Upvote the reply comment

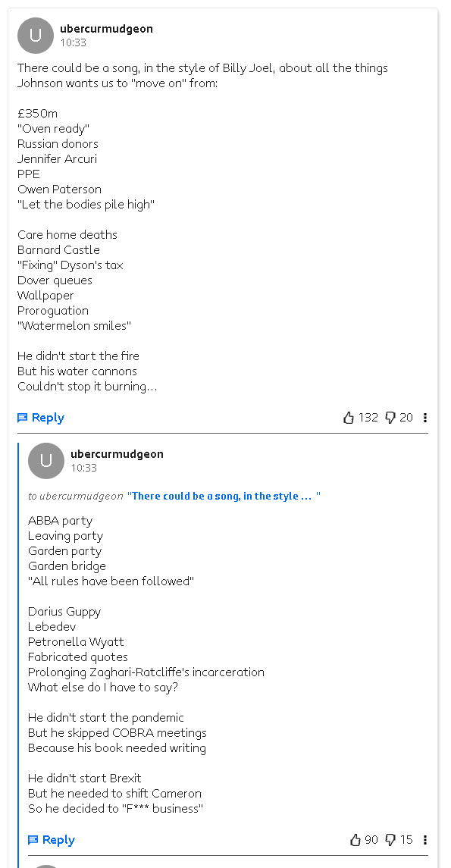point(355,839)
